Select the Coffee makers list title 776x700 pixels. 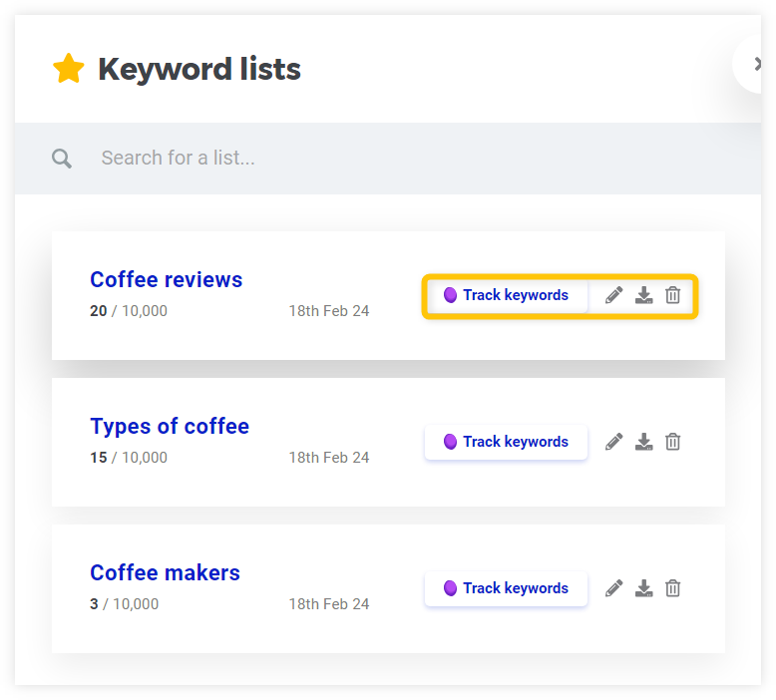coord(165,573)
